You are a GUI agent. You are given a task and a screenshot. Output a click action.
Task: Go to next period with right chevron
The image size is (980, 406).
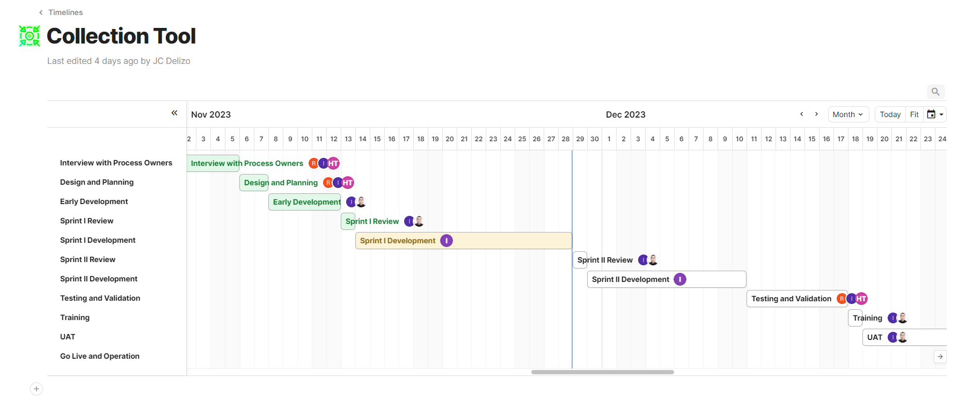[x=816, y=114]
